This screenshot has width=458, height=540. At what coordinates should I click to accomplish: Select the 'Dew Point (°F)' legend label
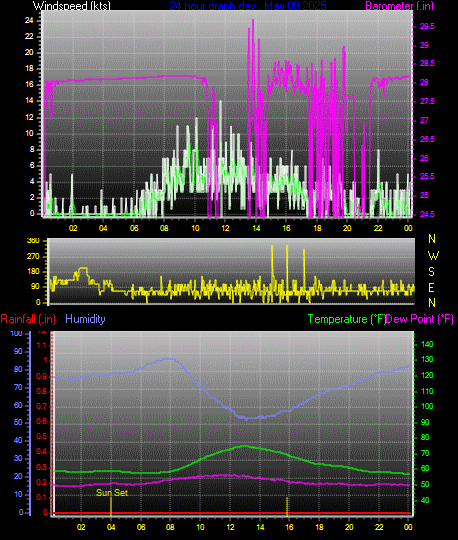tap(419, 319)
